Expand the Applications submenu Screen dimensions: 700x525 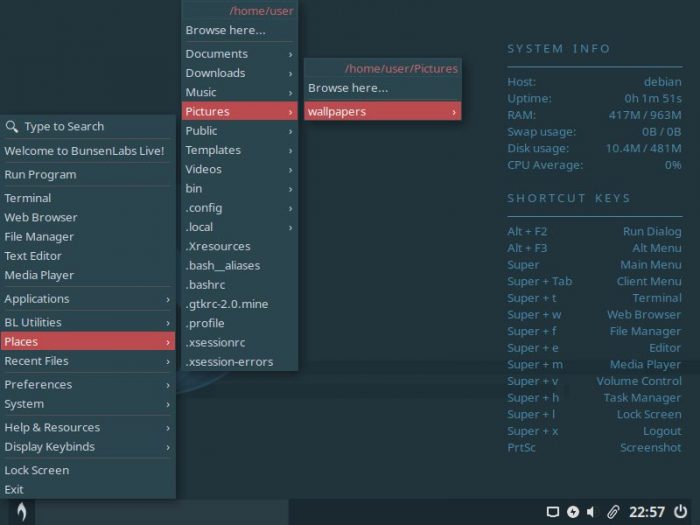tap(87, 299)
